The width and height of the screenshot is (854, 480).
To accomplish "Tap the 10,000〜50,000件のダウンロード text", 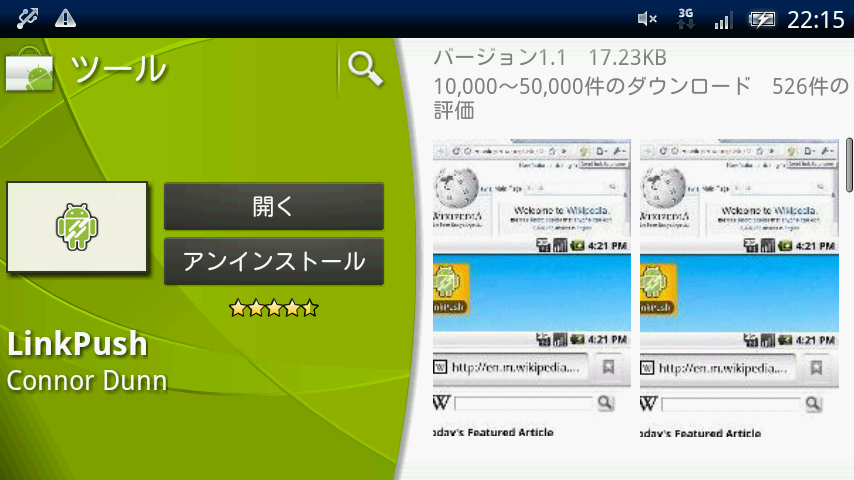I will click(x=592, y=86).
